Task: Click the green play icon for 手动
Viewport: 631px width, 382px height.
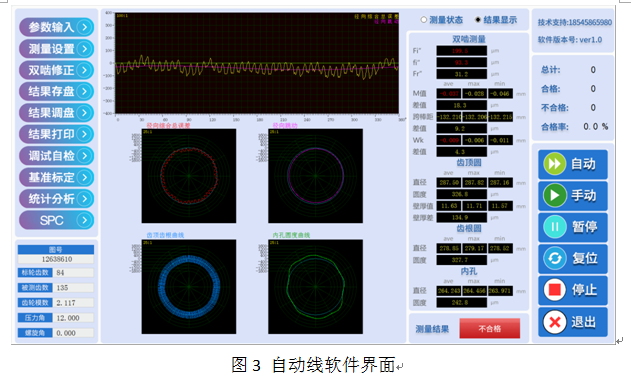Action: 555,195
